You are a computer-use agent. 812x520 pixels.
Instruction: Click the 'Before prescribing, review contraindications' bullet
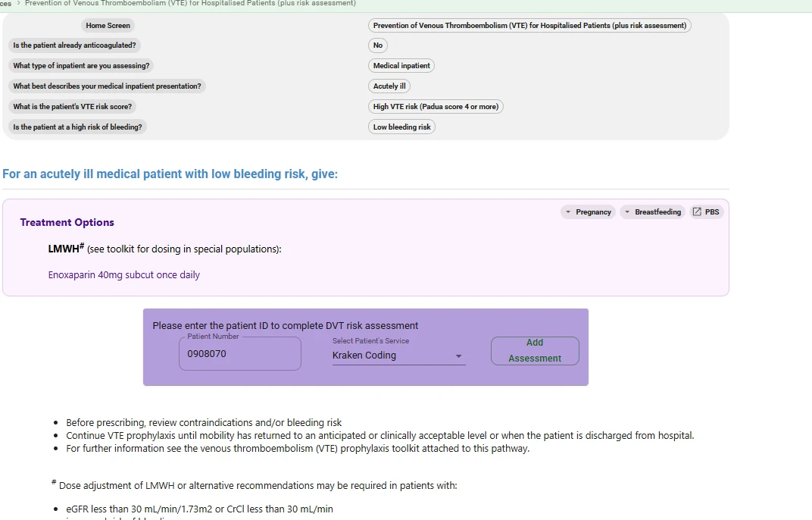[204, 422]
